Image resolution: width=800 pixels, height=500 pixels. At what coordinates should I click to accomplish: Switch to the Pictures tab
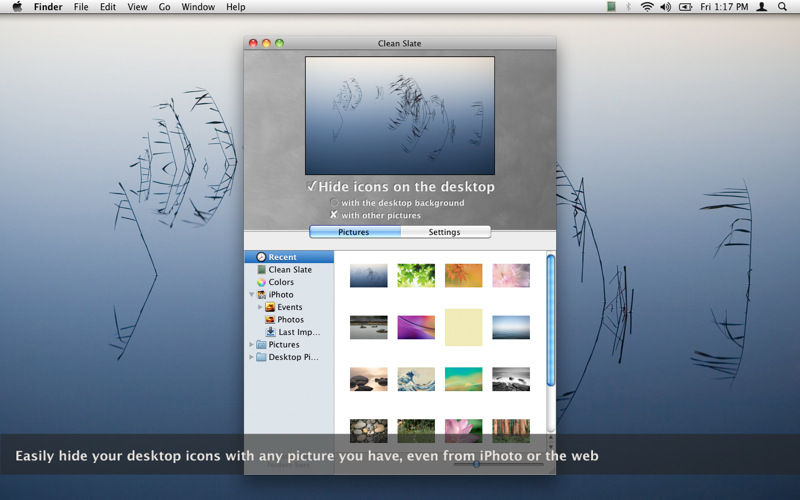tap(355, 232)
